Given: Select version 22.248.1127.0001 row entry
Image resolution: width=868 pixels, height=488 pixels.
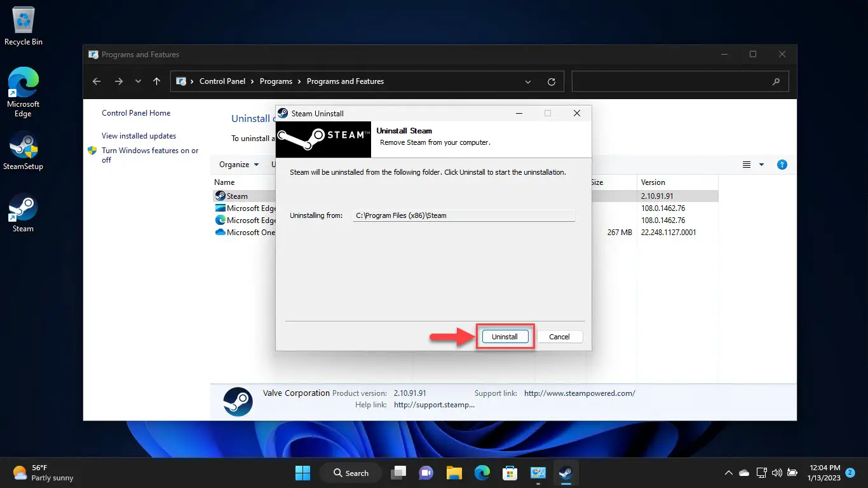Looking at the screenshot, I should (668, 233).
